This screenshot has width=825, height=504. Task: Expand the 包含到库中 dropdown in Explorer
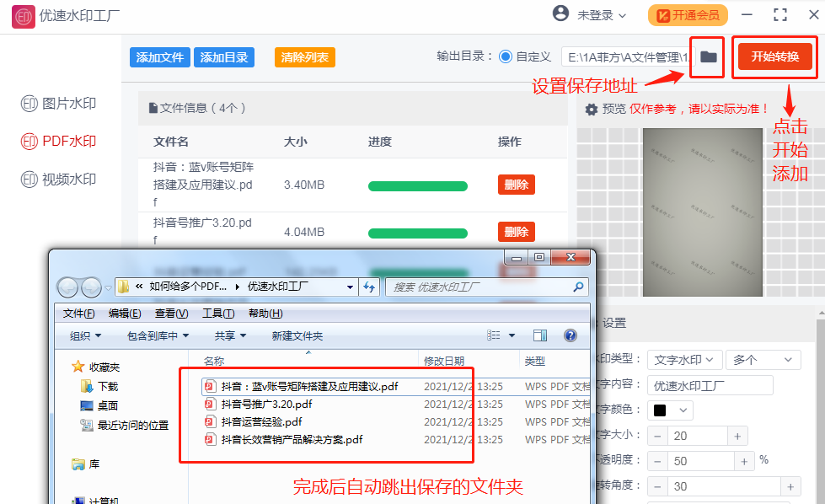pos(158,335)
